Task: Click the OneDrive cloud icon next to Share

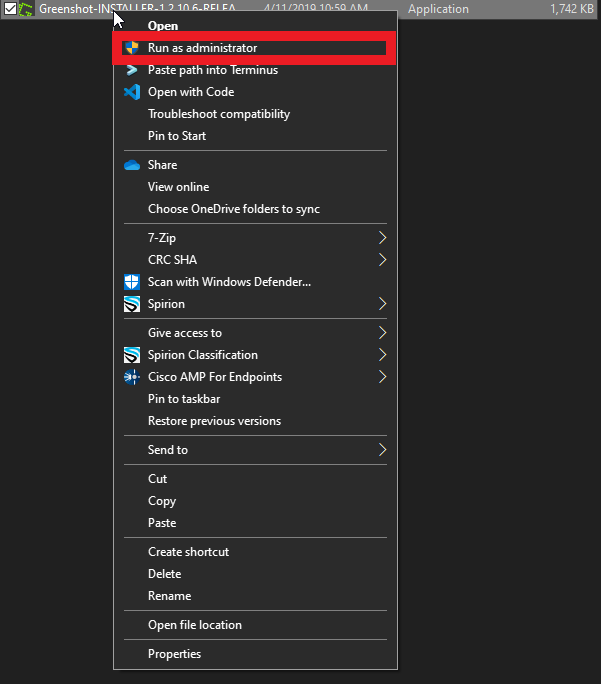Action: pyautogui.click(x=132, y=165)
